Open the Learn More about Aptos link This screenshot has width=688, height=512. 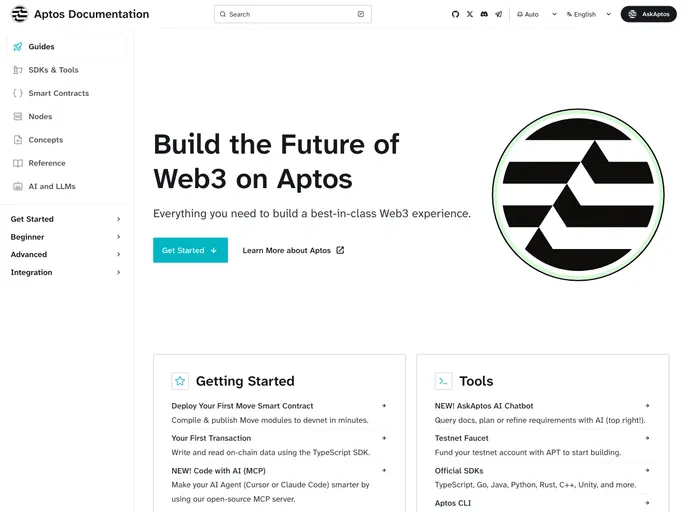point(293,250)
